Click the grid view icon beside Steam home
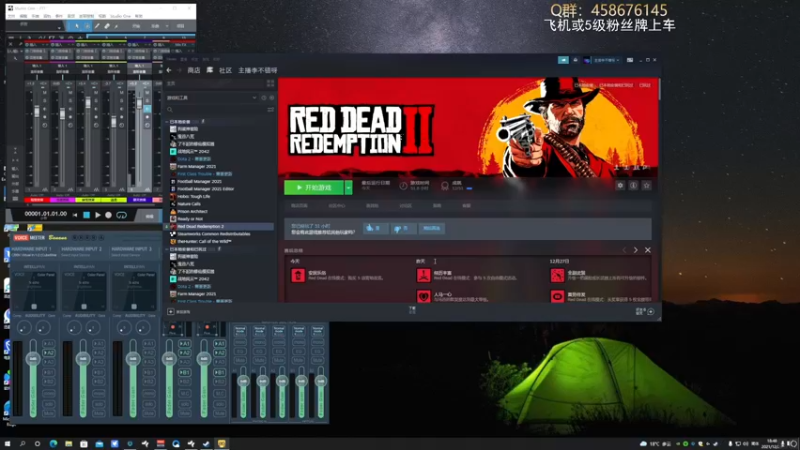800x450 pixels. 270,83
